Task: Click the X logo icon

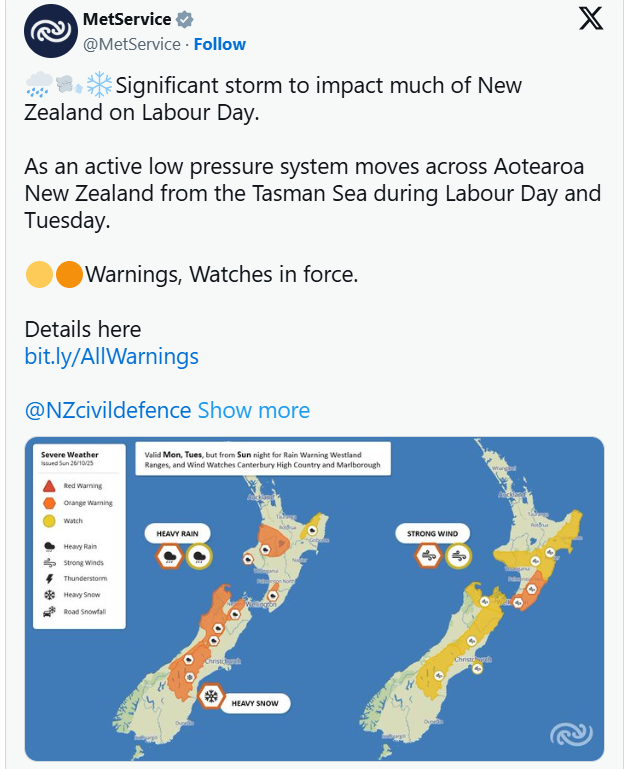Action: click(x=591, y=19)
